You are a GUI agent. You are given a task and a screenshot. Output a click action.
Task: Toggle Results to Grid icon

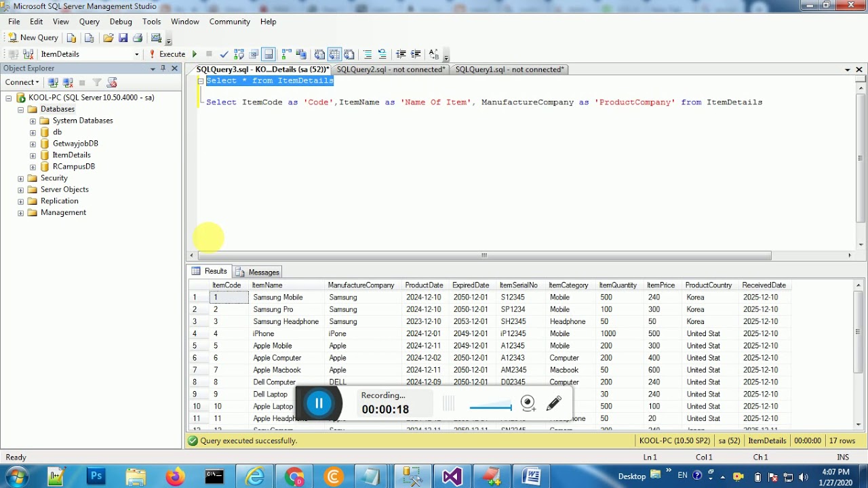point(334,54)
